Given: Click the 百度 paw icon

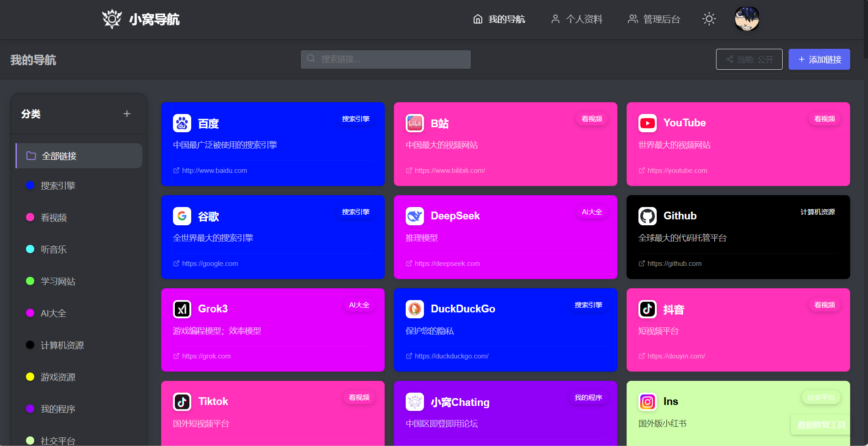Looking at the screenshot, I should point(182,123).
